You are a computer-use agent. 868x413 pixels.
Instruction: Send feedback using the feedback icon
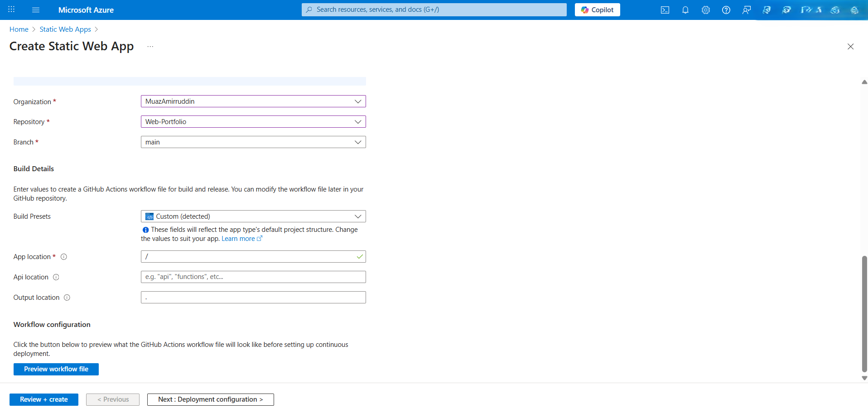[747, 10]
